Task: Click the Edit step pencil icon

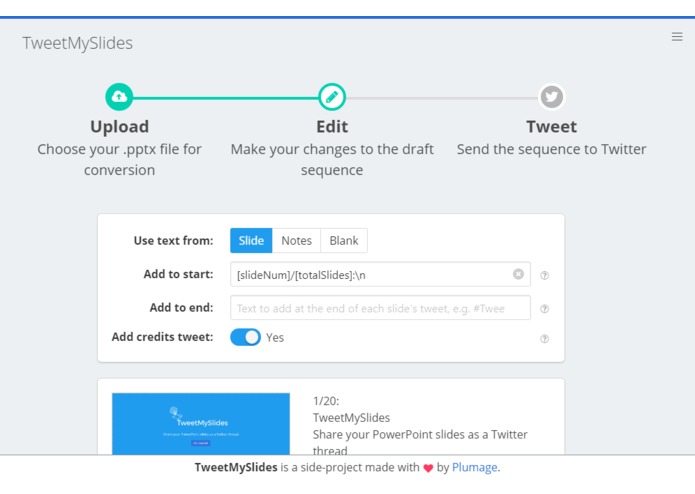Action: (332, 97)
